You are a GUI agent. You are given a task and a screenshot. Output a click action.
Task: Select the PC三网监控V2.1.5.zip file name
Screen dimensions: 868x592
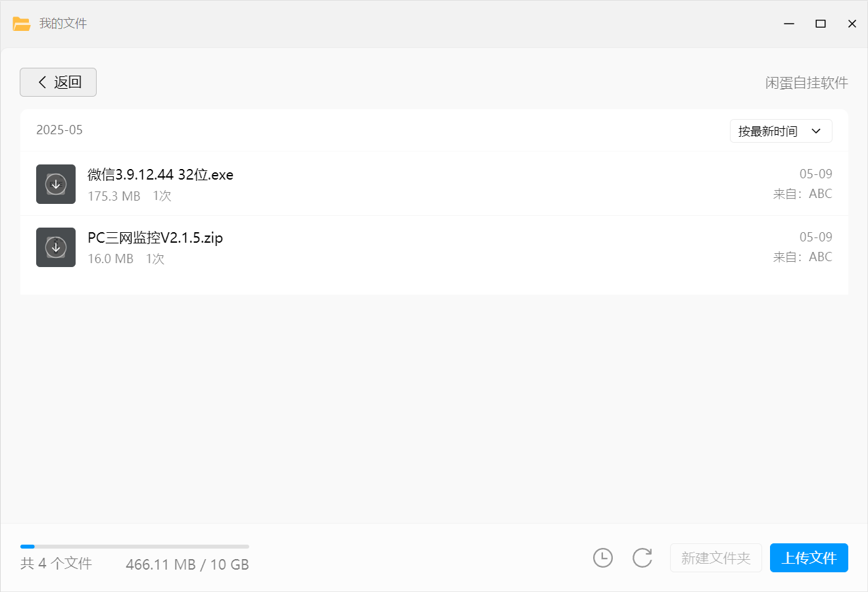[155, 237]
